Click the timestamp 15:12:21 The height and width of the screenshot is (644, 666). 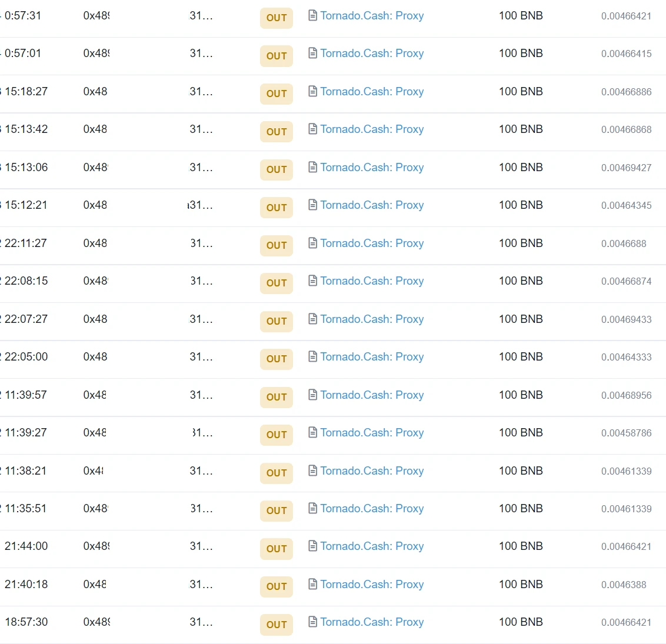click(26, 205)
